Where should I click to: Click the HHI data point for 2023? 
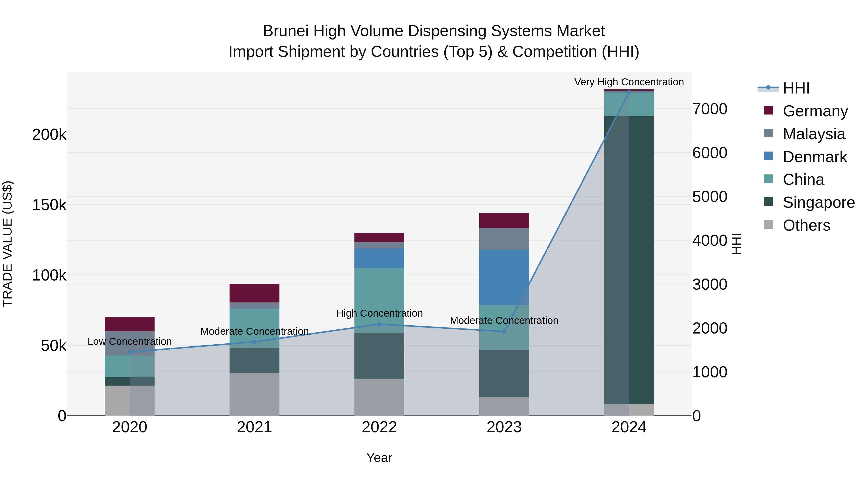(x=504, y=331)
